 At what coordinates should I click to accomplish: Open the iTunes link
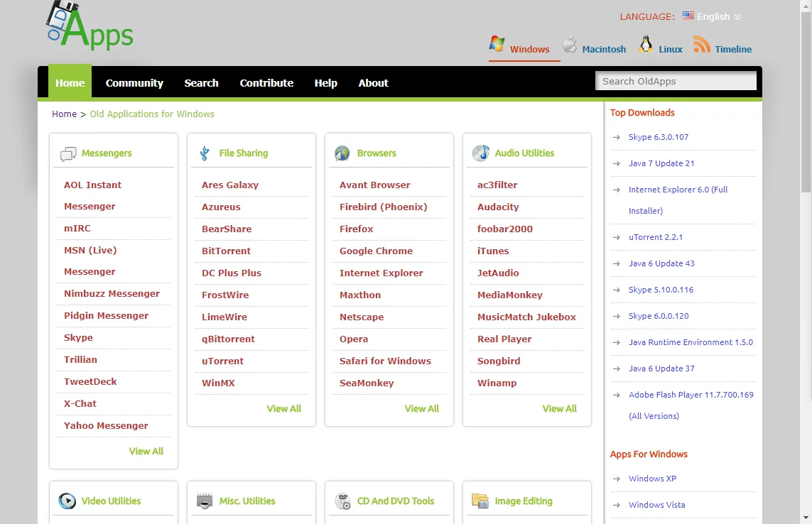pos(493,251)
